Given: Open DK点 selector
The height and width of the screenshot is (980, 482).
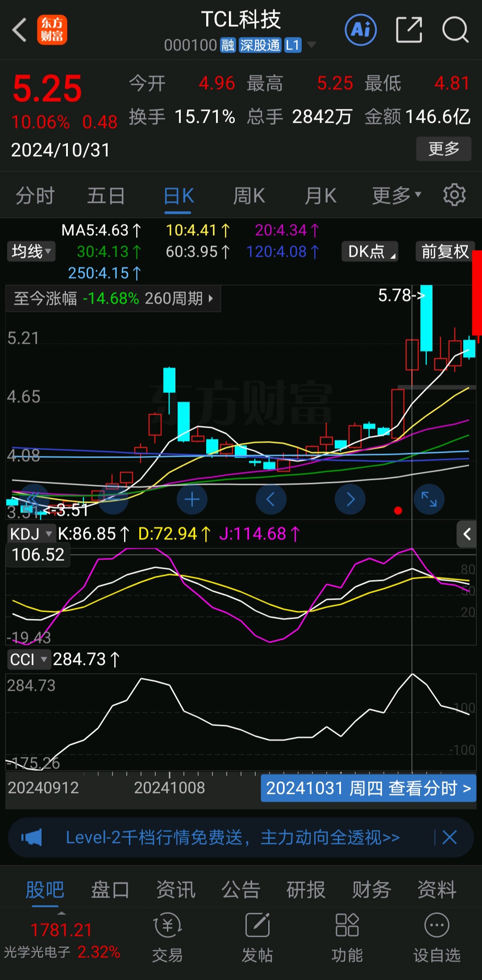Looking at the screenshot, I should (x=370, y=251).
